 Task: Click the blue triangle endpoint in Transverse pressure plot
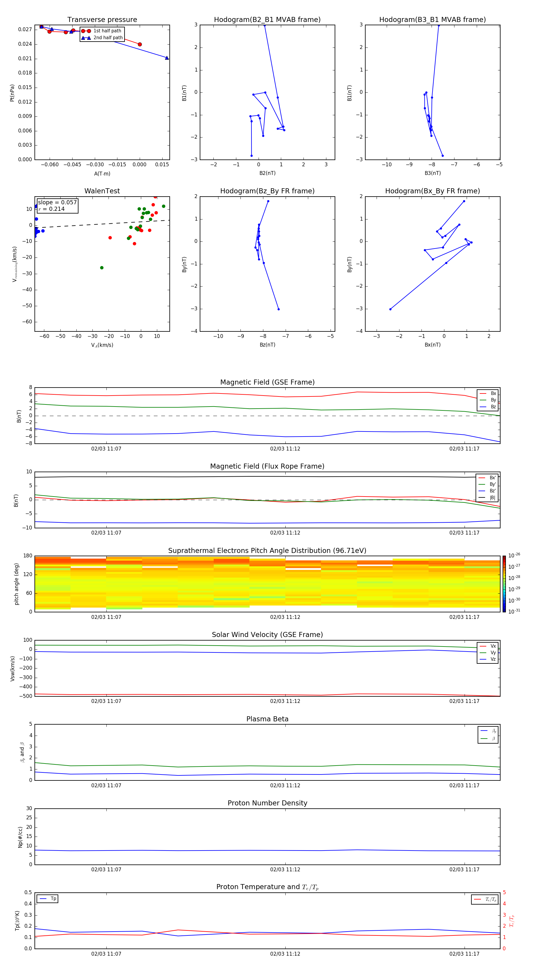click(167, 58)
